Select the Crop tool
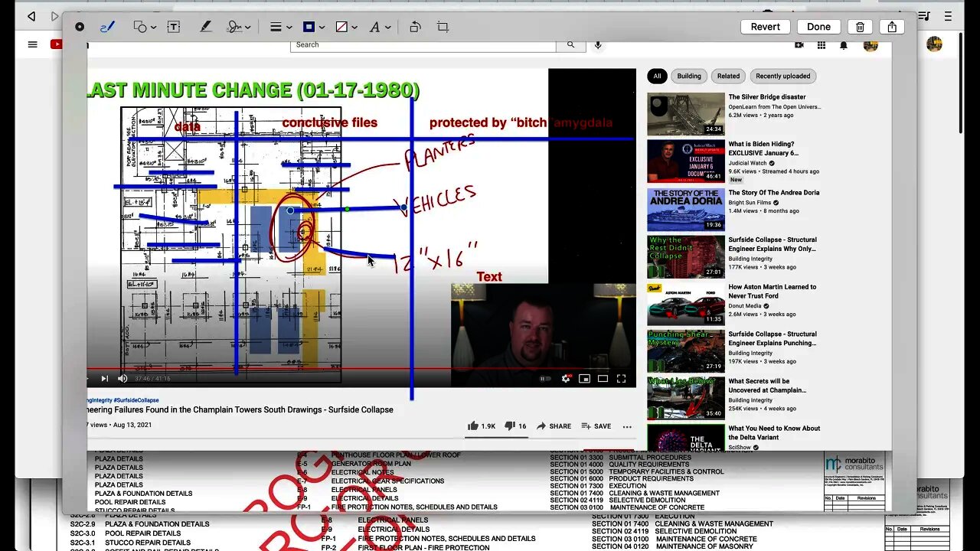 443,27
